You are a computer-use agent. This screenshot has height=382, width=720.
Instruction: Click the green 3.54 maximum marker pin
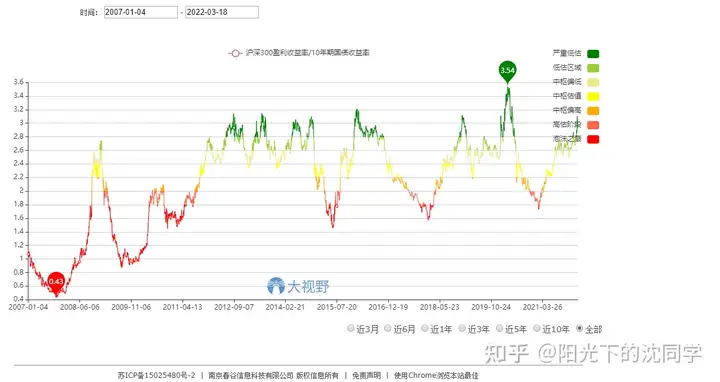point(507,71)
